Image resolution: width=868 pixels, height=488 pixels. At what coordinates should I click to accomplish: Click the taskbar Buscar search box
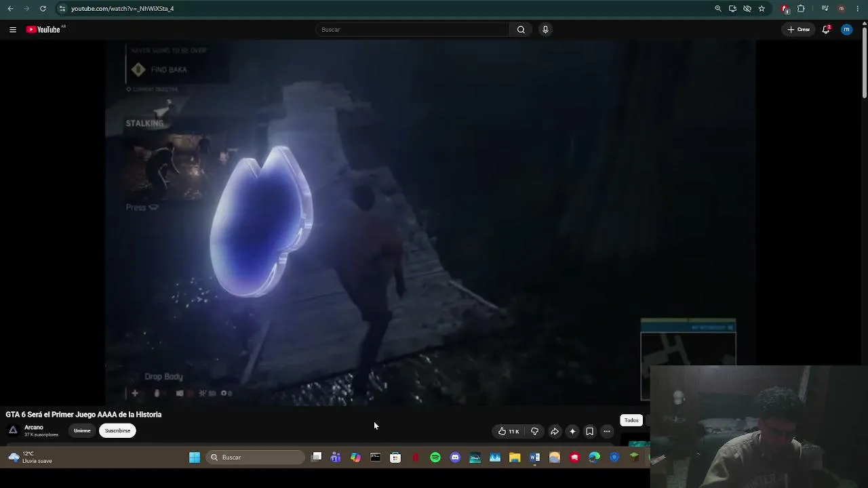(x=256, y=457)
